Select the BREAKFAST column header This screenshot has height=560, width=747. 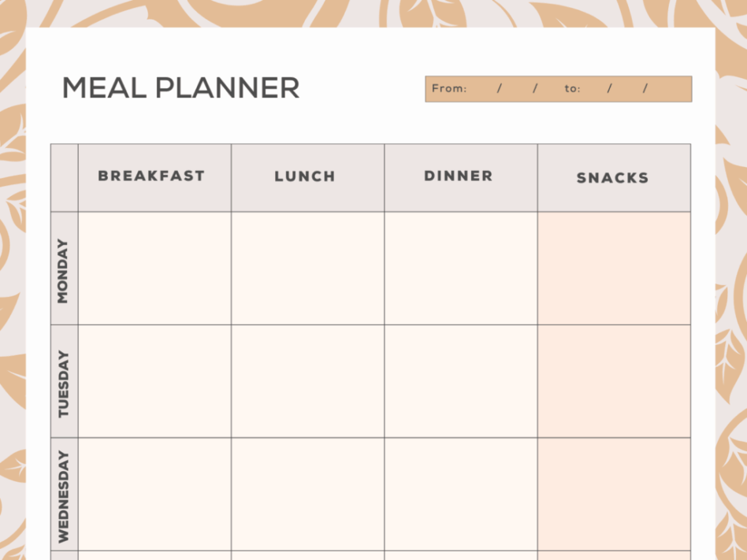[151, 176]
